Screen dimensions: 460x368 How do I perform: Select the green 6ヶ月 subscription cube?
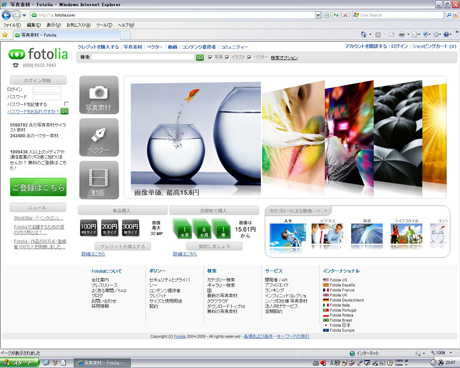(x=203, y=229)
